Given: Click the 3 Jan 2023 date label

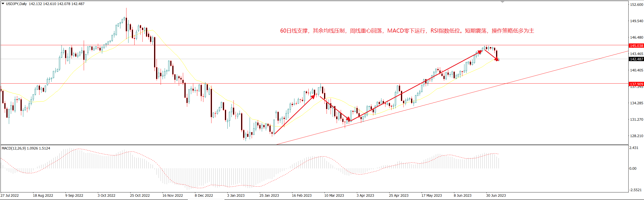Looking at the screenshot, I should (236, 195).
